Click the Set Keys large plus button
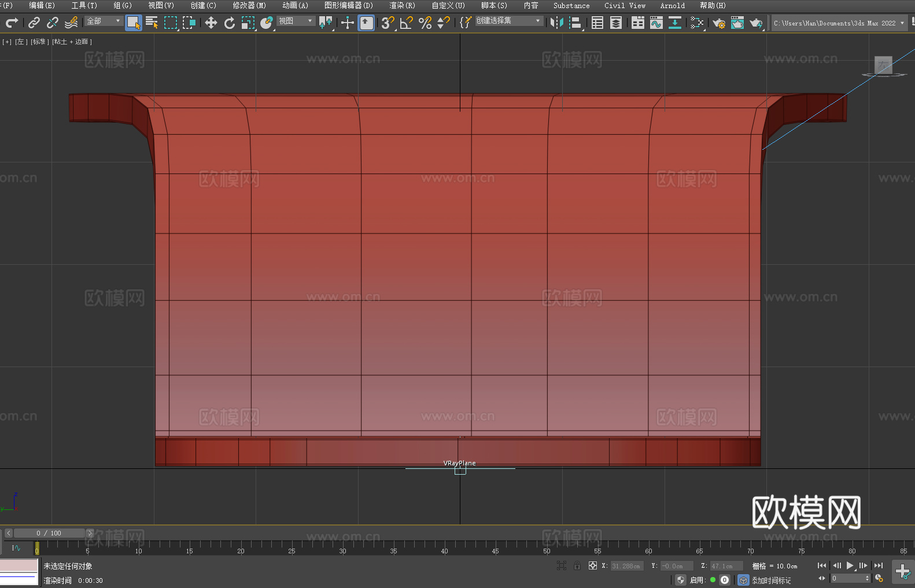 903,572
